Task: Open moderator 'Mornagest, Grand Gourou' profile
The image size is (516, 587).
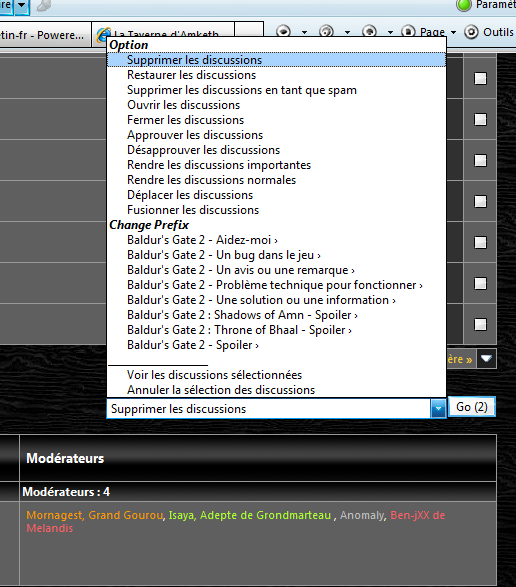Action: coord(95,515)
